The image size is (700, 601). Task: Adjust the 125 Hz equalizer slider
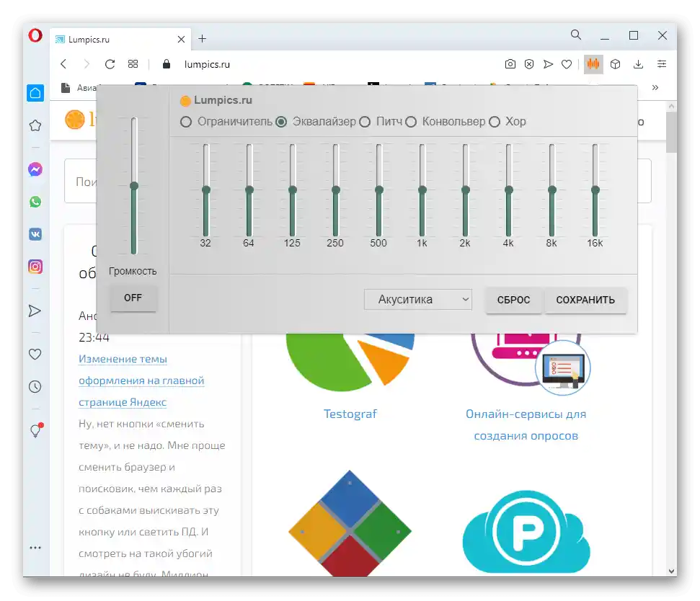293,190
